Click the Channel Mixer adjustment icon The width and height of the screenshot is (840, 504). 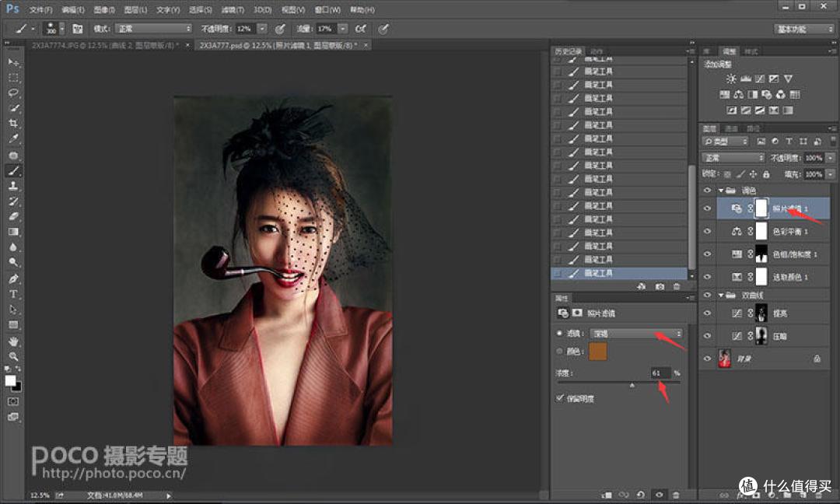[781, 94]
